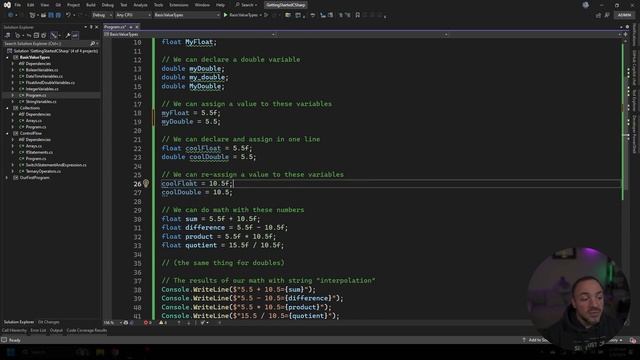This screenshot has height=360, width=640.
Task: Open the Error List tab
Action: tap(38, 331)
